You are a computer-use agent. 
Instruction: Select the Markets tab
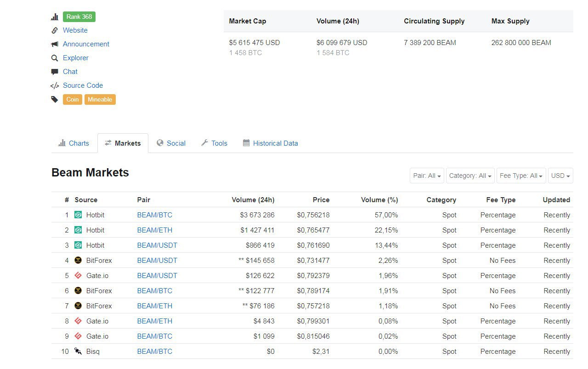123,143
